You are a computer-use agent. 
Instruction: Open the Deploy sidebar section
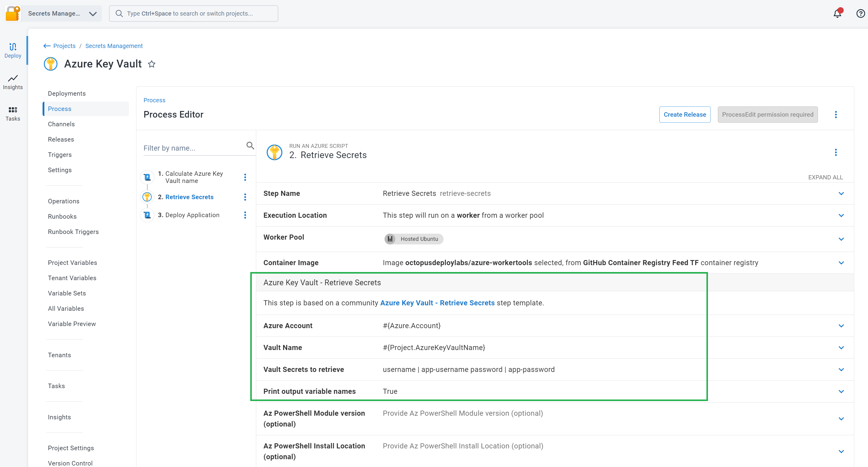pos(13,51)
